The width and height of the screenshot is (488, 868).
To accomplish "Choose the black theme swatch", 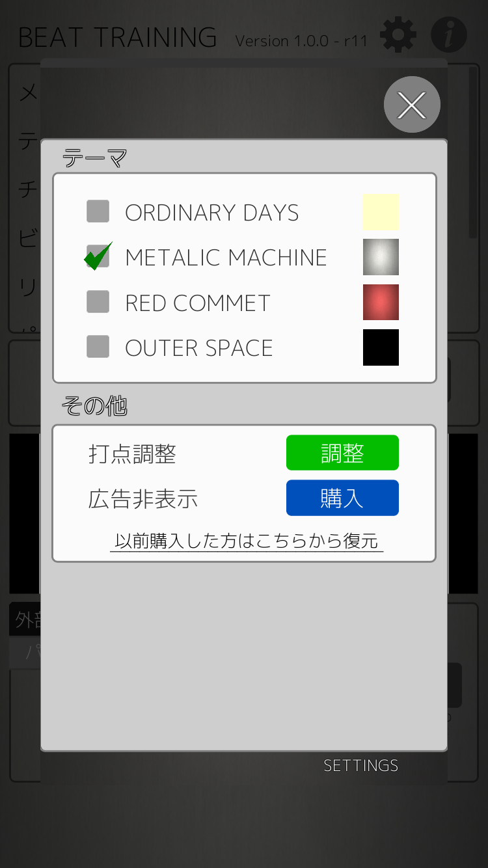I will pyautogui.click(x=381, y=347).
